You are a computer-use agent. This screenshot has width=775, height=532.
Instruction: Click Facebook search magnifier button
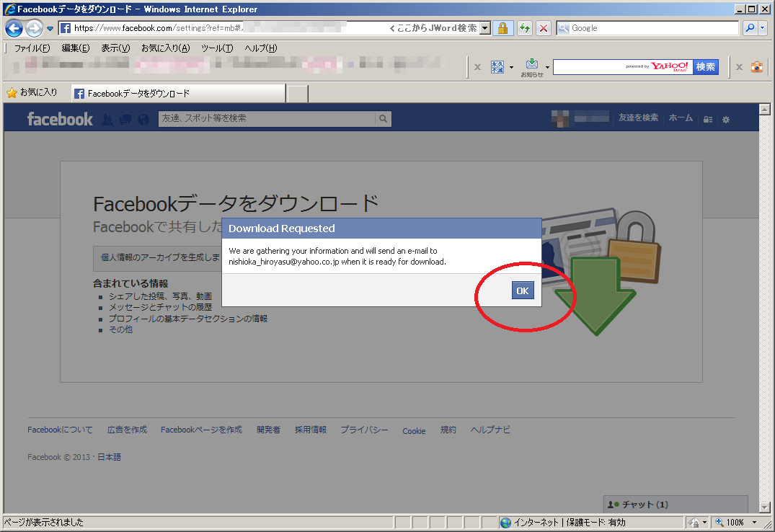click(x=383, y=119)
